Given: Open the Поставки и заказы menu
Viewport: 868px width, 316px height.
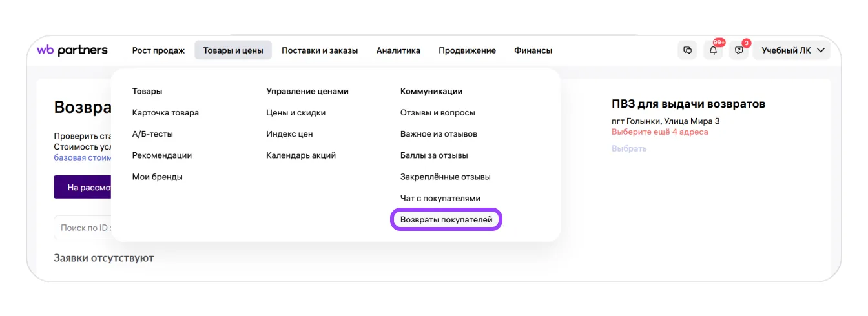Looking at the screenshot, I should tap(320, 50).
